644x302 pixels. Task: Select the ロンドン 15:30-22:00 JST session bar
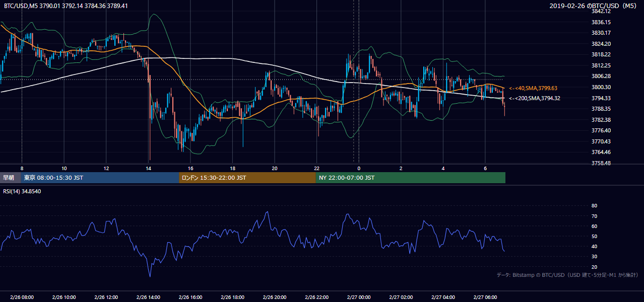(x=247, y=178)
